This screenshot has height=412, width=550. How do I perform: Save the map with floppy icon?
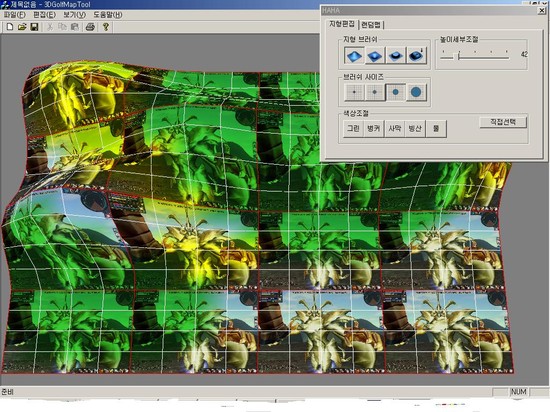[x=34, y=27]
